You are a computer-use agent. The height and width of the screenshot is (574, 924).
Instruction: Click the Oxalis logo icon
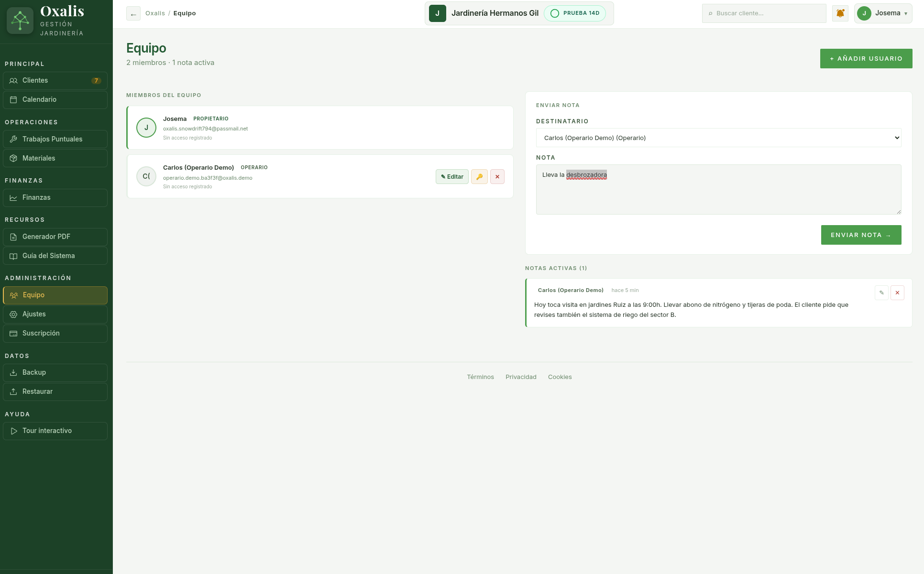pos(20,21)
